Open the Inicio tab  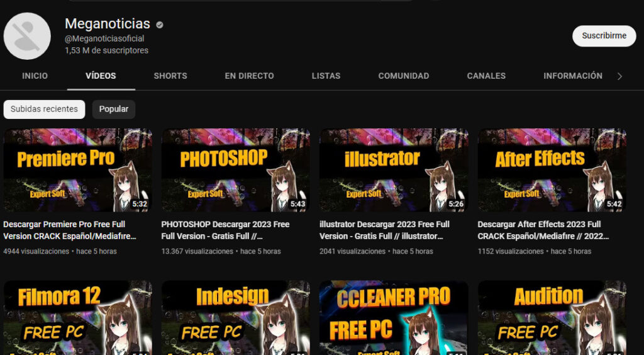[35, 76]
